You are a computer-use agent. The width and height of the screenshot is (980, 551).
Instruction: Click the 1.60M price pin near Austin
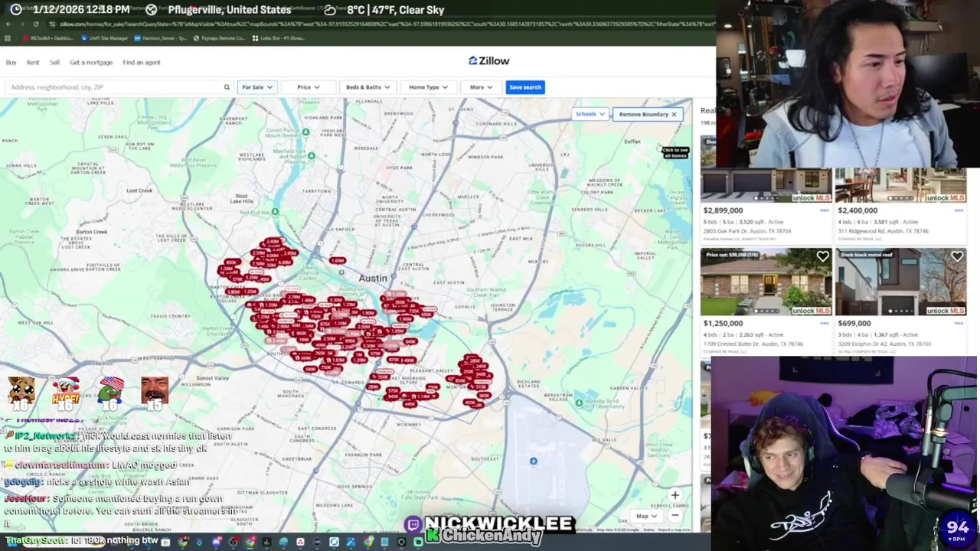(338, 261)
